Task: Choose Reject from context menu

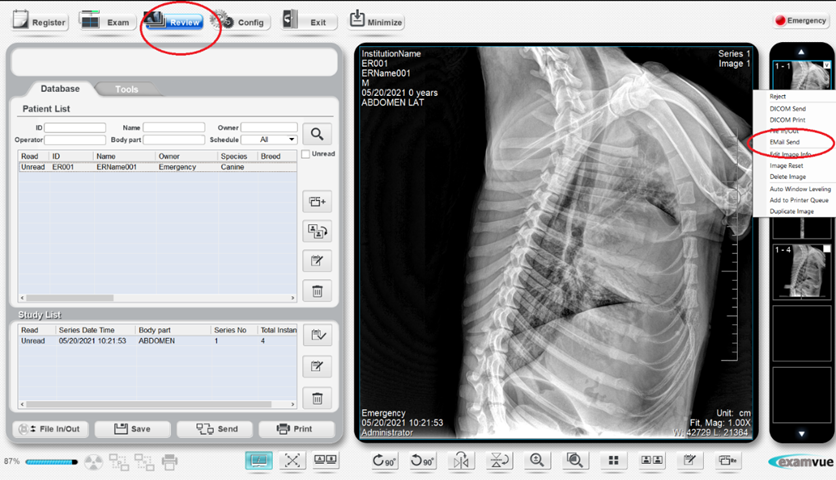Action: [x=777, y=97]
